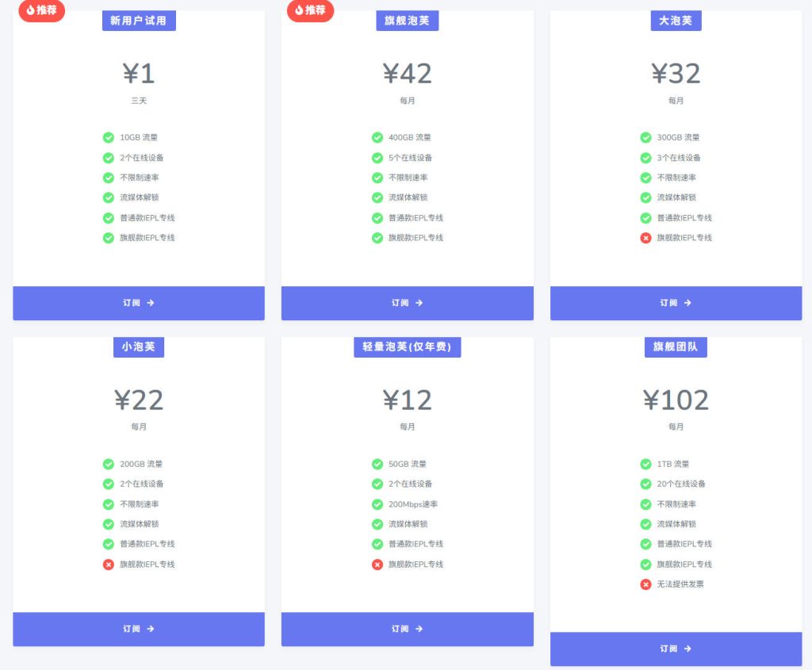Click the 10GB 流量 feature text
Screen dimensions: 812x670
[139, 137]
